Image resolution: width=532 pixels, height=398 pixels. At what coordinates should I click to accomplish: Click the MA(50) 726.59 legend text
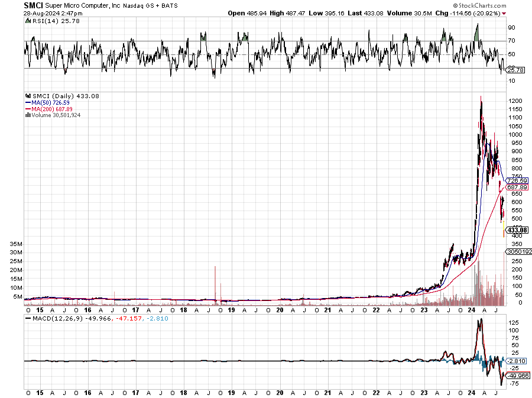pos(51,102)
